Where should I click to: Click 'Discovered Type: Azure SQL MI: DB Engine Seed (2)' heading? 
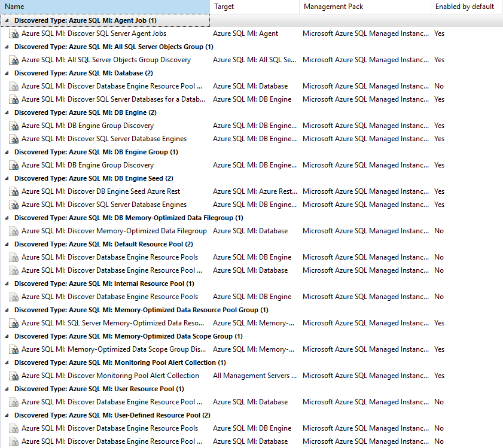(x=94, y=178)
